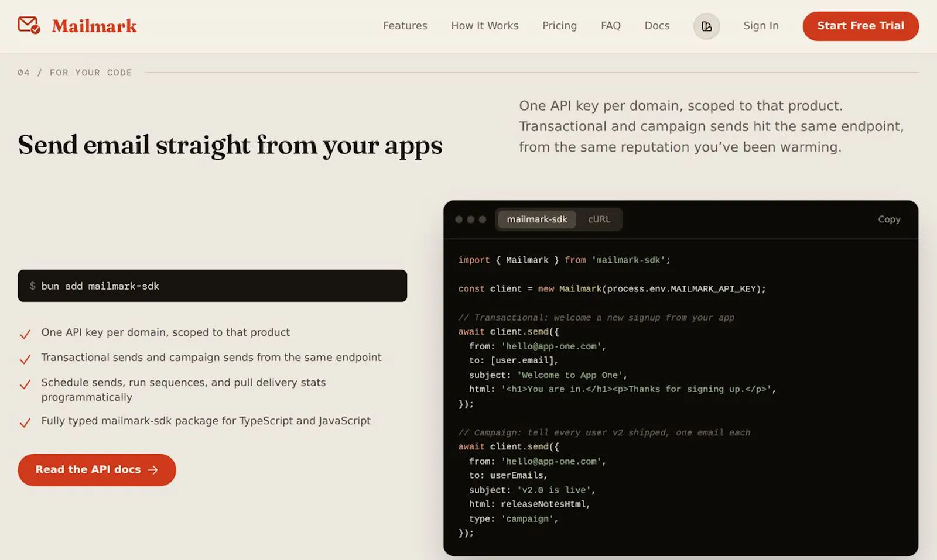
Task: Switch to the cURL code tab
Action: 599,219
